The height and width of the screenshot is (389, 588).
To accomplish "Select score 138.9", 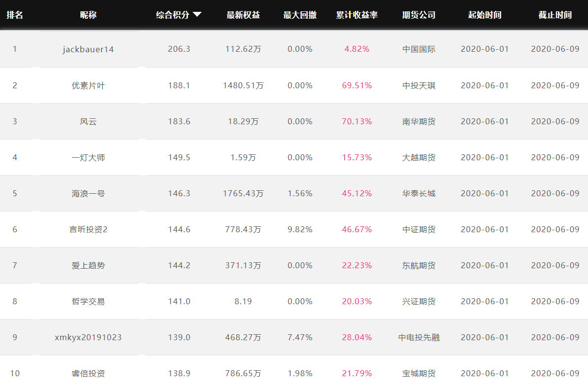I will [179, 373].
